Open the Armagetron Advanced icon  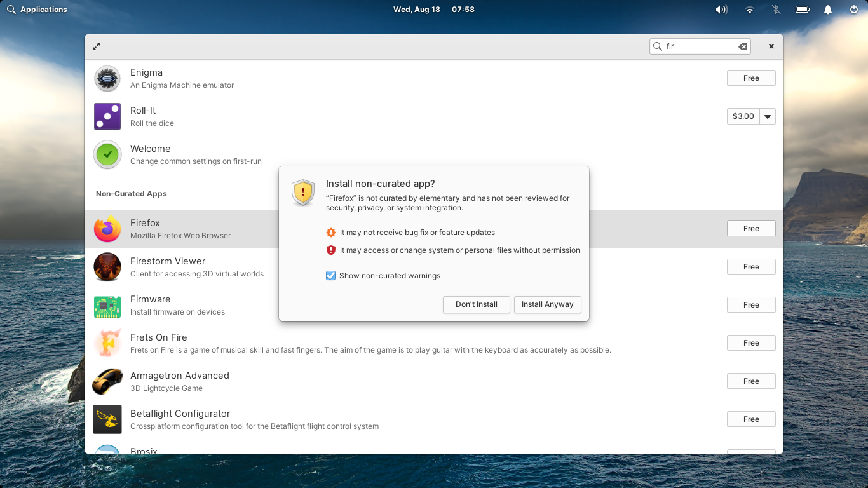[x=107, y=381]
